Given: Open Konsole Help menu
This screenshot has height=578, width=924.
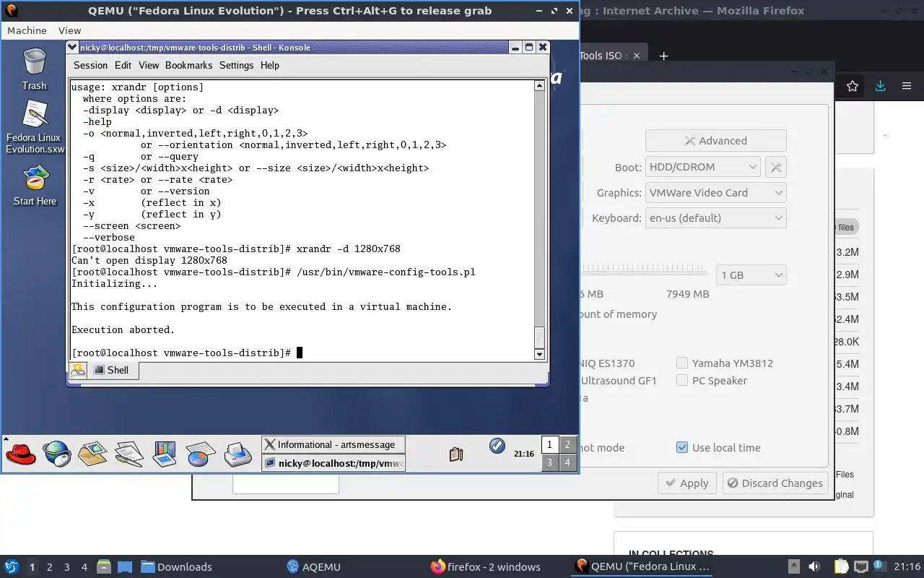Looking at the screenshot, I should click(x=269, y=65).
